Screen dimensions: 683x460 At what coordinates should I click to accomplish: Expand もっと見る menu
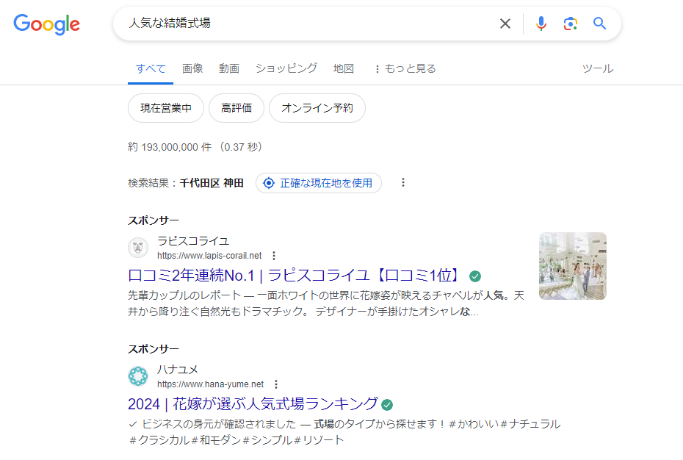click(405, 69)
